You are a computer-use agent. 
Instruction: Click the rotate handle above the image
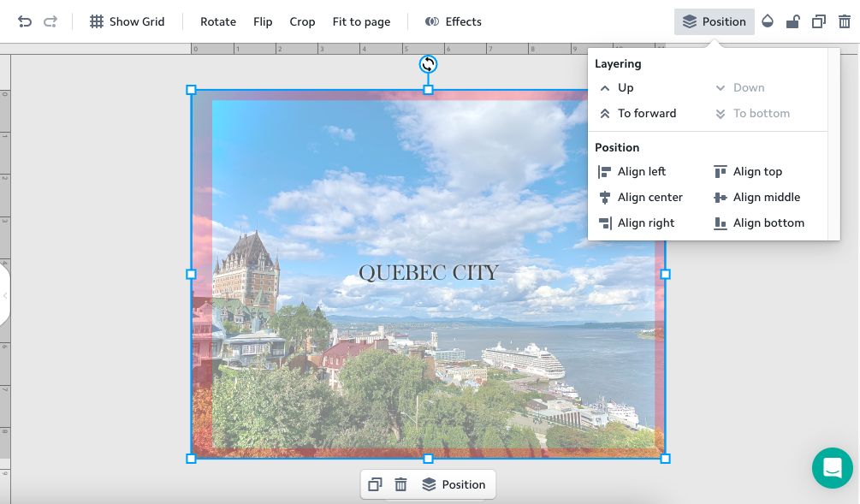tap(429, 64)
